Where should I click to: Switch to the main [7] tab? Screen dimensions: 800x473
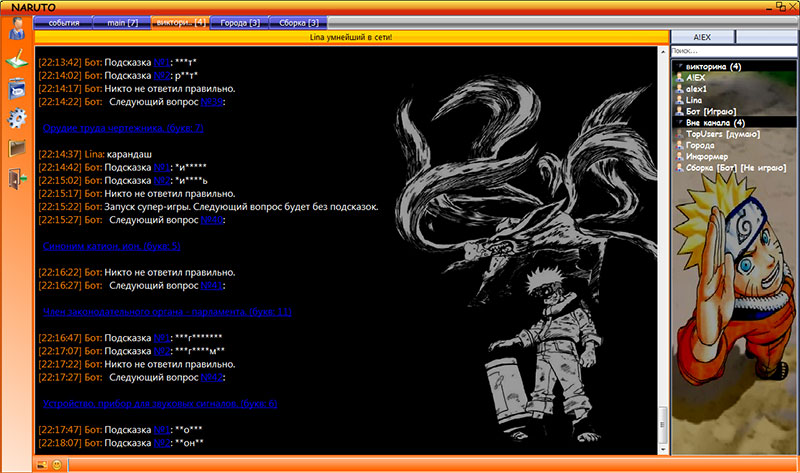(122, 22)
